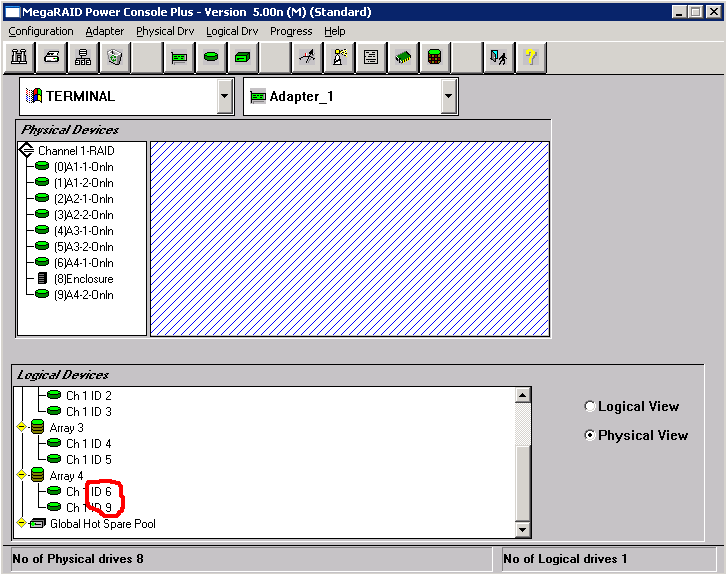This screenshot has width=726, height=574.
Task: Open the Physical Drv menu
Action: 165,31
